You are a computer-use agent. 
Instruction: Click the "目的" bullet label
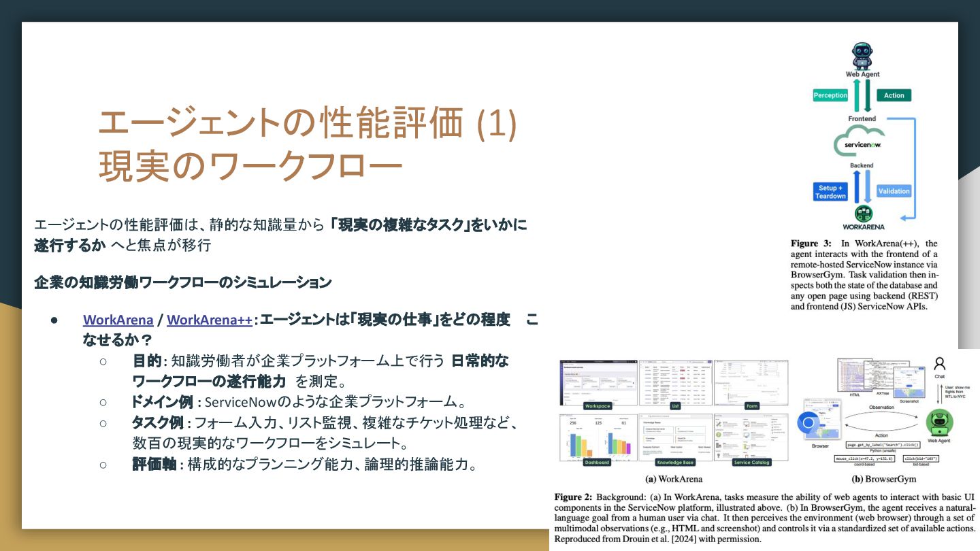click(146, 361)
